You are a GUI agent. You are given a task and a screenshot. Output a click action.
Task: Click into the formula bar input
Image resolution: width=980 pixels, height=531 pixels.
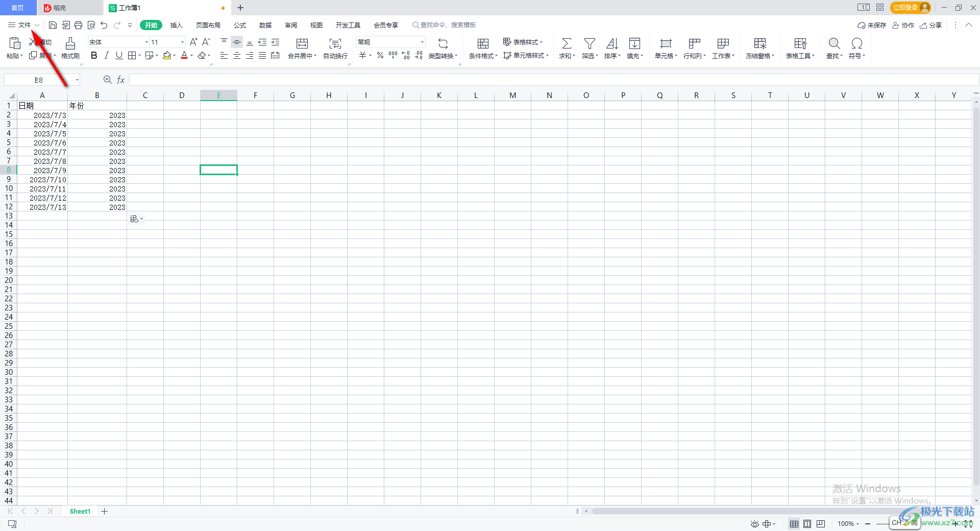pos(554,80)
